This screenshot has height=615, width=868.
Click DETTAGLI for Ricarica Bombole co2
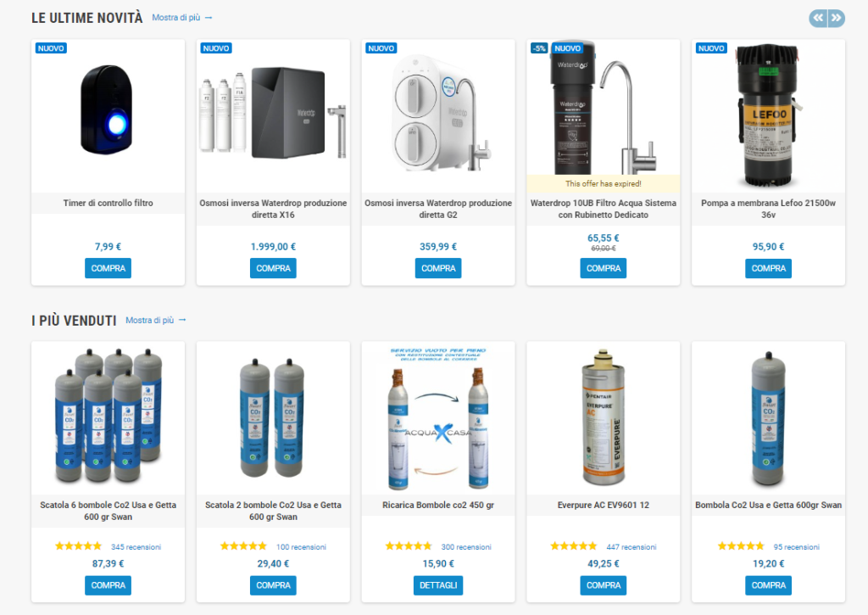click(x=438, y=585)
